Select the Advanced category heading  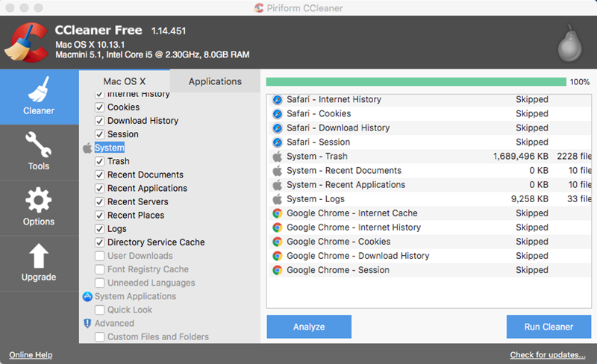[114, 323]
